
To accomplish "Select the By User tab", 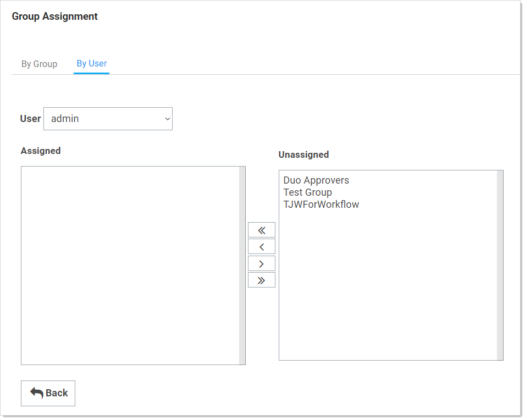I will pyautogui.click(x=92, y=63).
